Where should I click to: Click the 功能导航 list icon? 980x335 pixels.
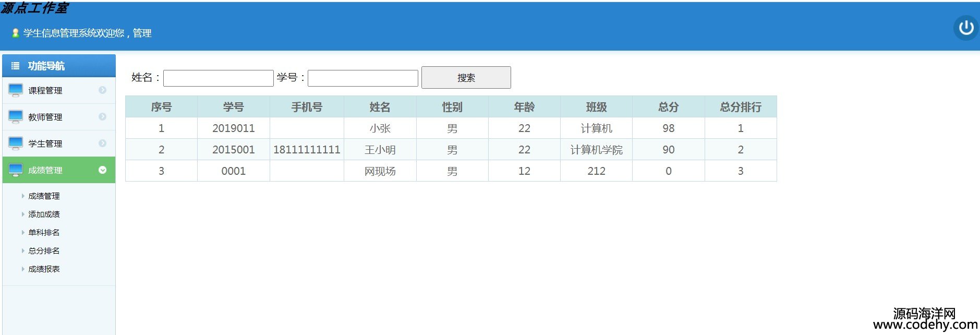[x=16, y=66]
